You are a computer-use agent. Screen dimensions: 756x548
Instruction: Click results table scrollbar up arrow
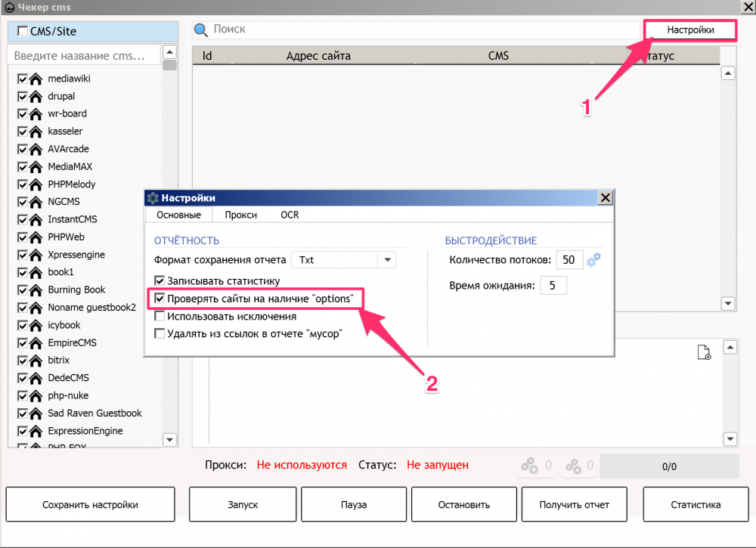point(728,73)
